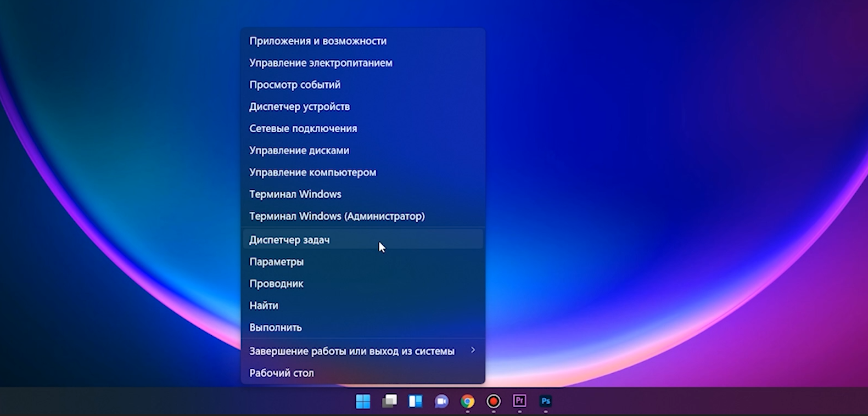This screenshot has height=416, width=868.
Task: Open Task View on the taskbar
Action: click(x=389, y=402)
